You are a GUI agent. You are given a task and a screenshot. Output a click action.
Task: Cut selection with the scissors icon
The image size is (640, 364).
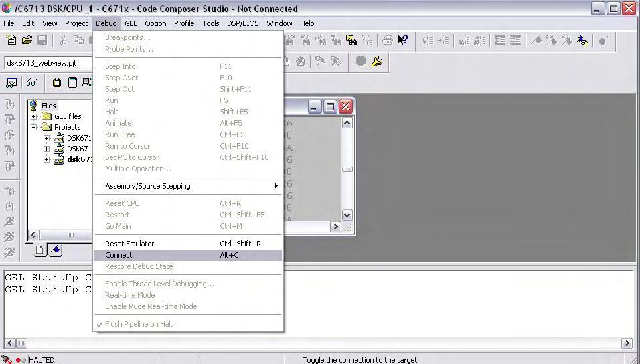[x=63, y=40]
